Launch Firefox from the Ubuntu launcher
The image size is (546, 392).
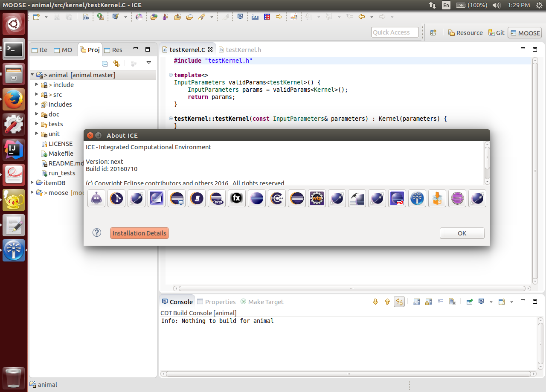click(14, 99)
